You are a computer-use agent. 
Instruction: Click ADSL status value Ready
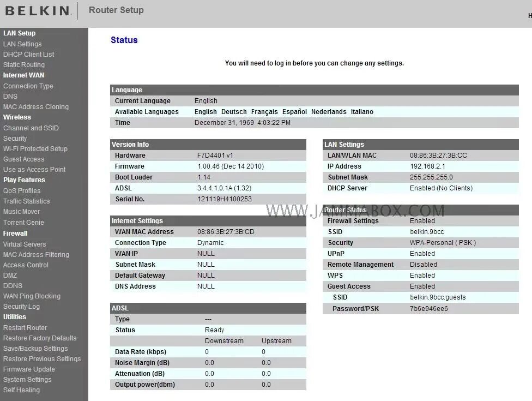click(214, 330)
